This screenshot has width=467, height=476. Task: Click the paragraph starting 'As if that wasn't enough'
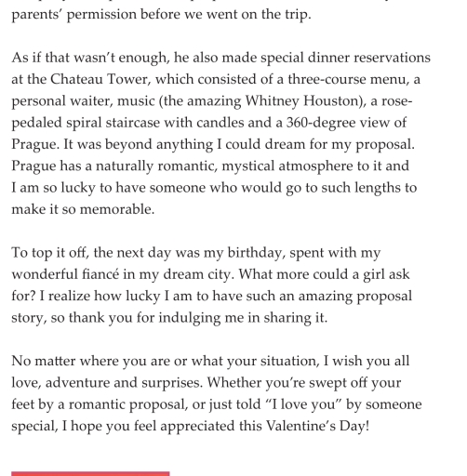pos(220,134)
